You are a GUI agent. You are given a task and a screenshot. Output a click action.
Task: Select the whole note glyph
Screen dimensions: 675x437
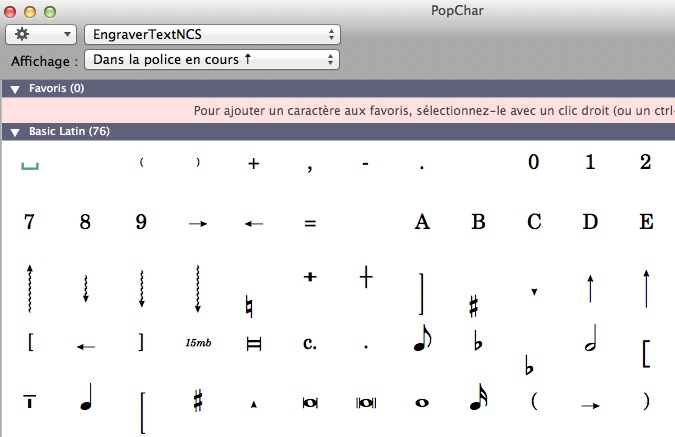point(422,402)
